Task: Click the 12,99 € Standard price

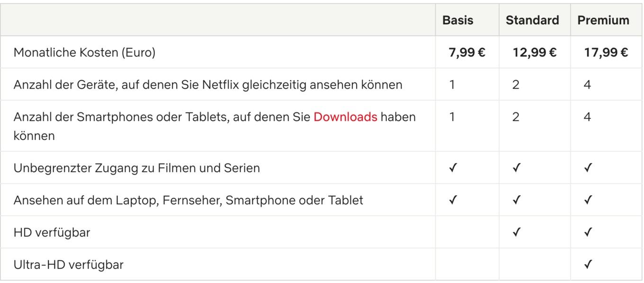Action: 535,52
